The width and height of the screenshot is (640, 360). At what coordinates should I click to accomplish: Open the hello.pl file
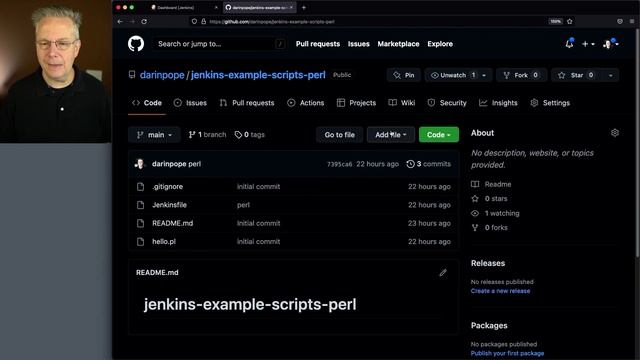tap(164, 242)
